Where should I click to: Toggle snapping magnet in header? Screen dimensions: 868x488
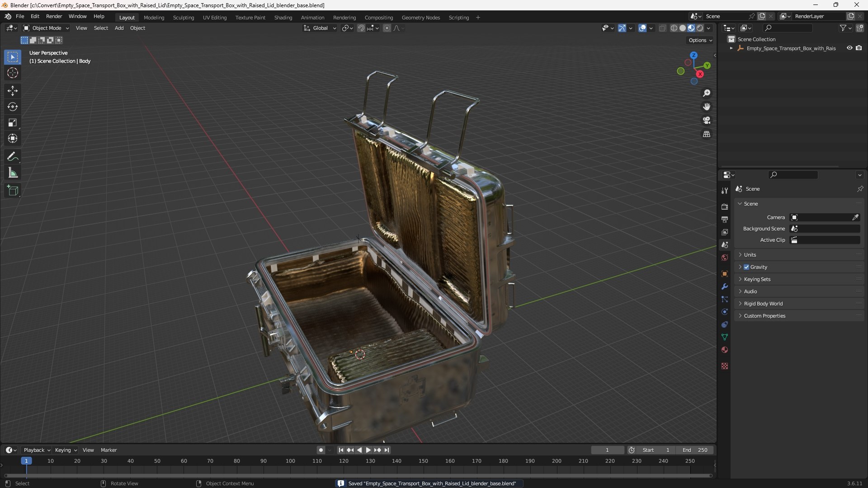tap(361, 28)
